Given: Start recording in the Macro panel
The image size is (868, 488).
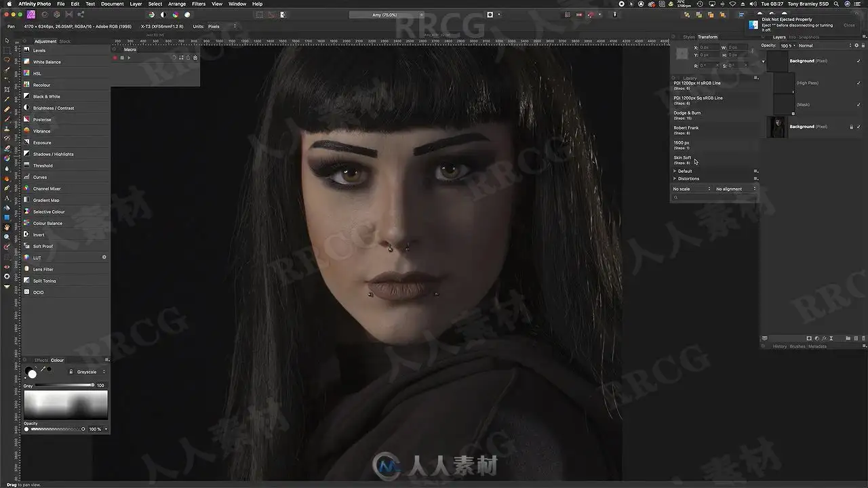Looking at the screenshot, I should (115, 58).
